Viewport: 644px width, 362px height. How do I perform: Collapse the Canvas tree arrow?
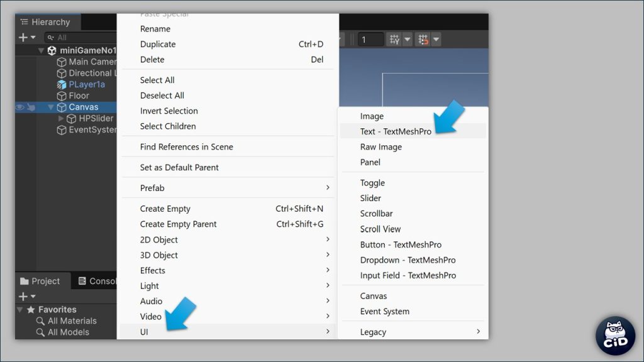point(51,107)
